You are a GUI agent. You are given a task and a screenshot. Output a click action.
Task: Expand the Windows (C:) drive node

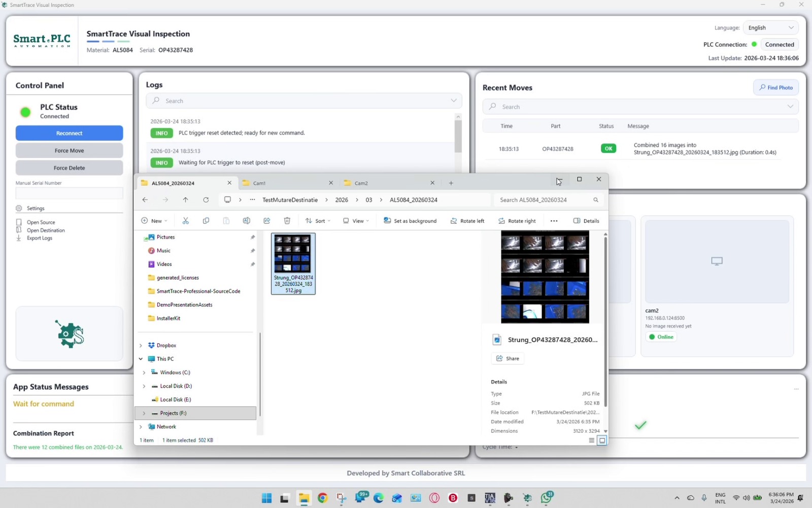pyautogui.click(x=144, y=372)
